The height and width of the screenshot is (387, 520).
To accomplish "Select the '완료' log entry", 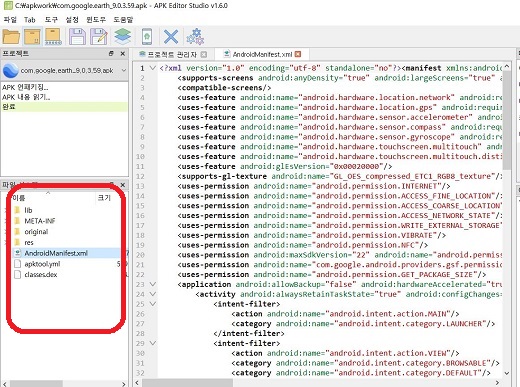I will (64, 107).
